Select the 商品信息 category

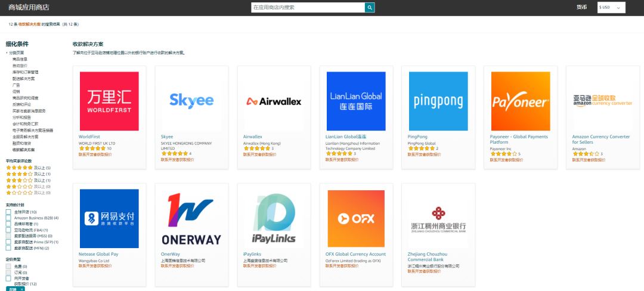pyautogui.click(x=20, y=59)
